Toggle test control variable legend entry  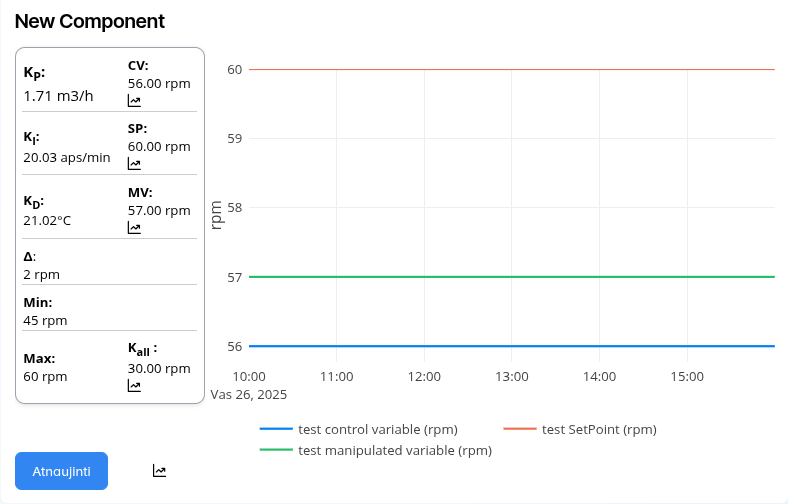tap(377, 429)
